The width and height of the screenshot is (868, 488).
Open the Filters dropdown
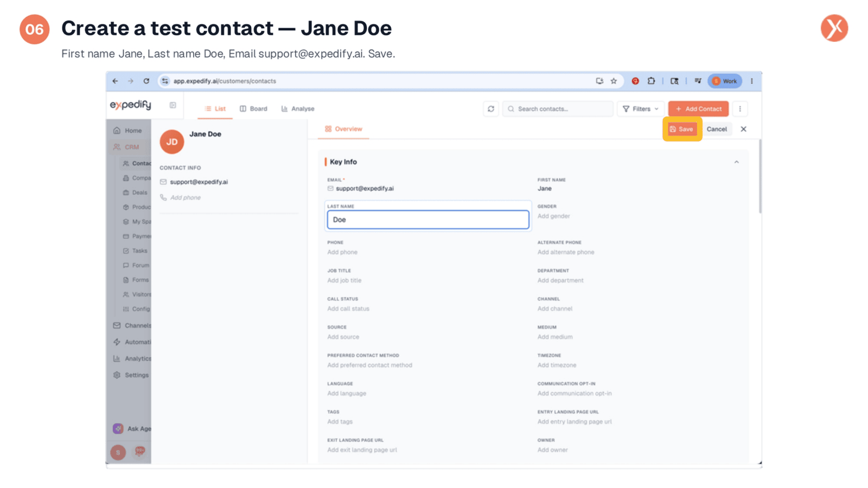[x=641, y=109]
